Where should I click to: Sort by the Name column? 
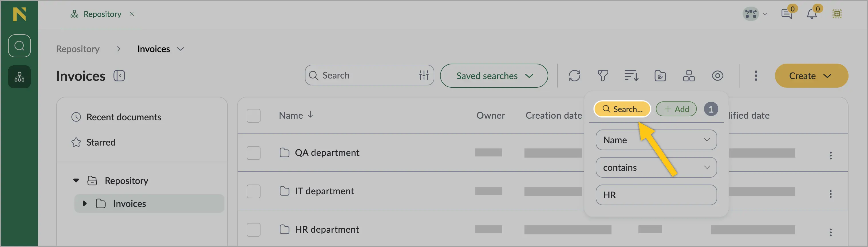tap(291, 115)
